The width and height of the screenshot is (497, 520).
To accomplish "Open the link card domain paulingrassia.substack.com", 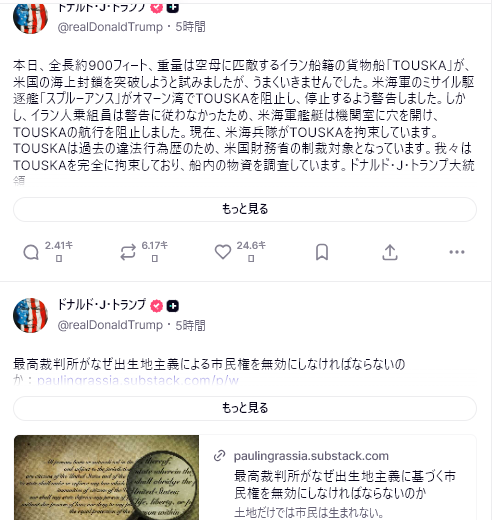I will (x=311, y=456).
